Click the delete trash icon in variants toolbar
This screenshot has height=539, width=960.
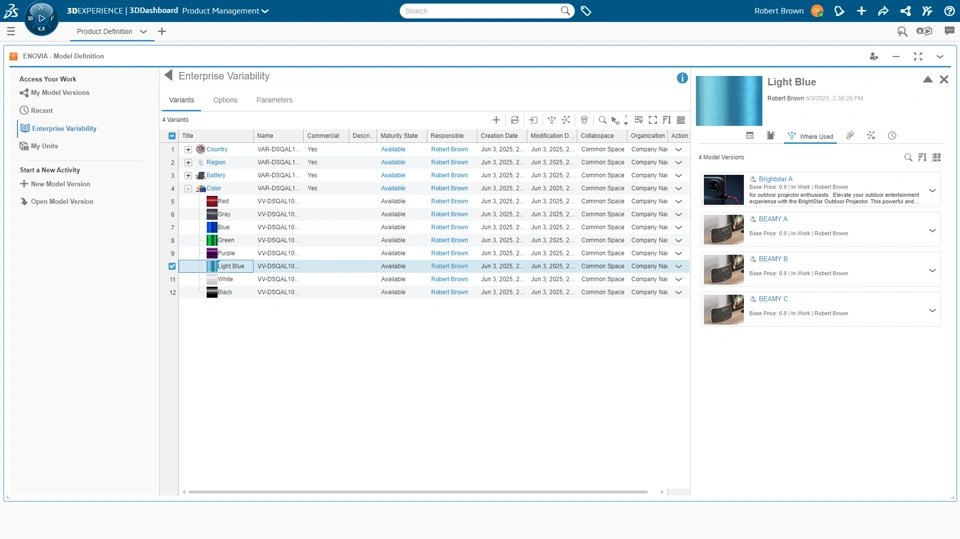[584, 120]
